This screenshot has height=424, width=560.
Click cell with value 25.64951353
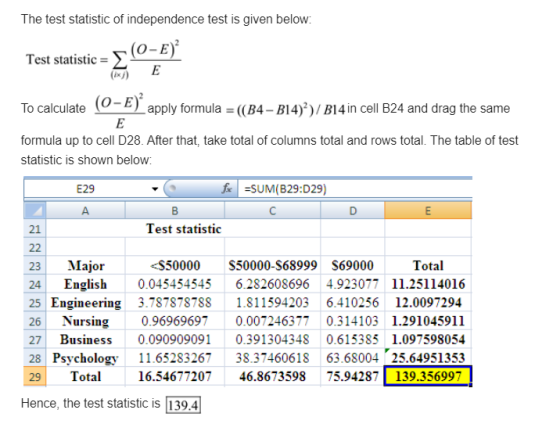coord(428,358)
